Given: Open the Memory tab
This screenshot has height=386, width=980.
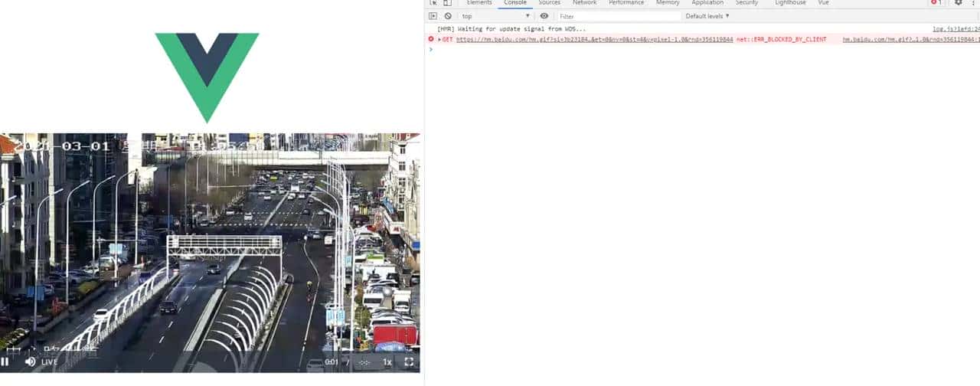Looking at the screenshot, I should 668,3.
